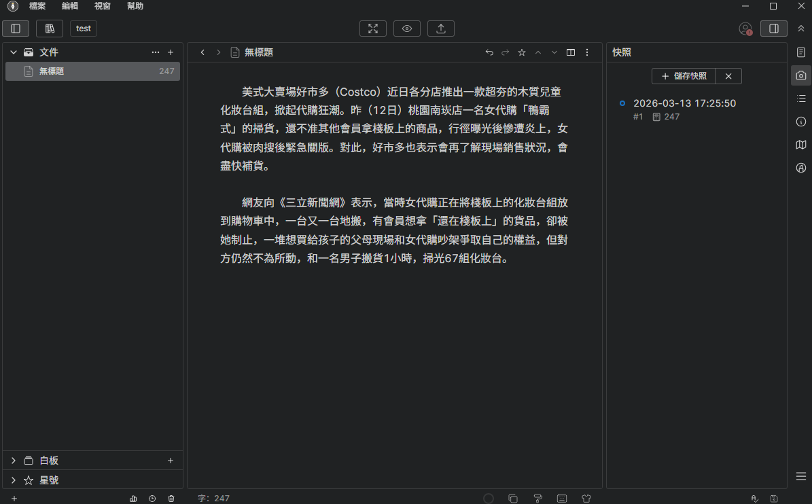Toggle preview mode with eye icon

click(x=406, y=29)
